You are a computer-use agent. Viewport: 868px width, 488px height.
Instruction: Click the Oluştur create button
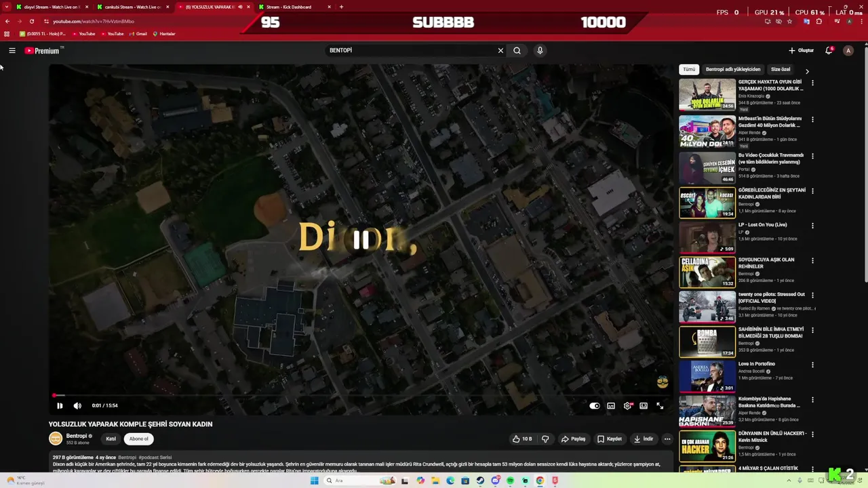tap(801, 50)
